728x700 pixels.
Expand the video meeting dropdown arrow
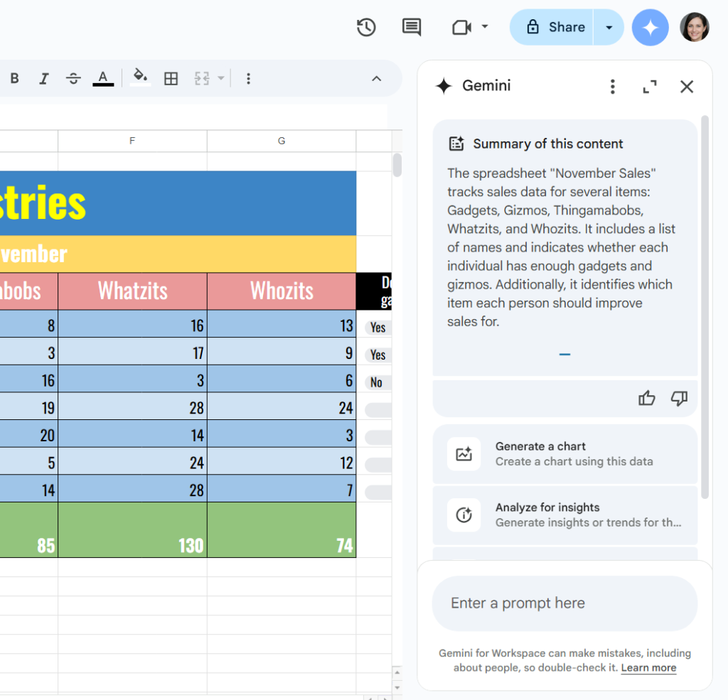pos(485,27)
